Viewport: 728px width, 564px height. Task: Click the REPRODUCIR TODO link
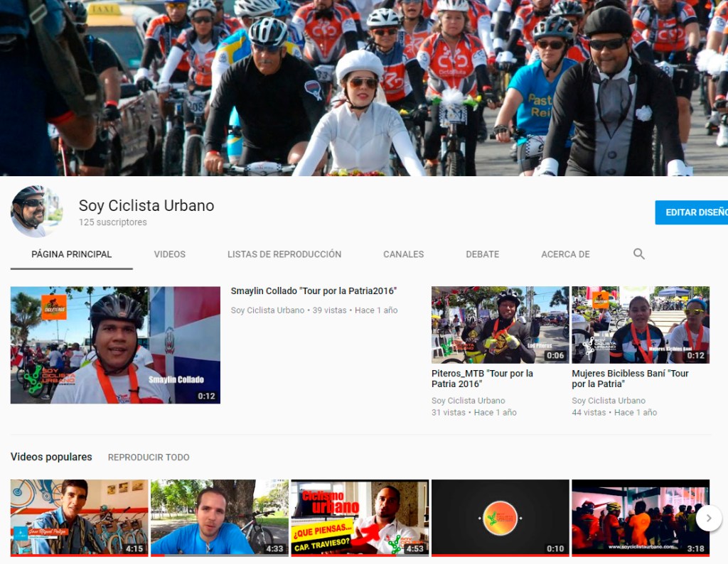pos(148,457)
